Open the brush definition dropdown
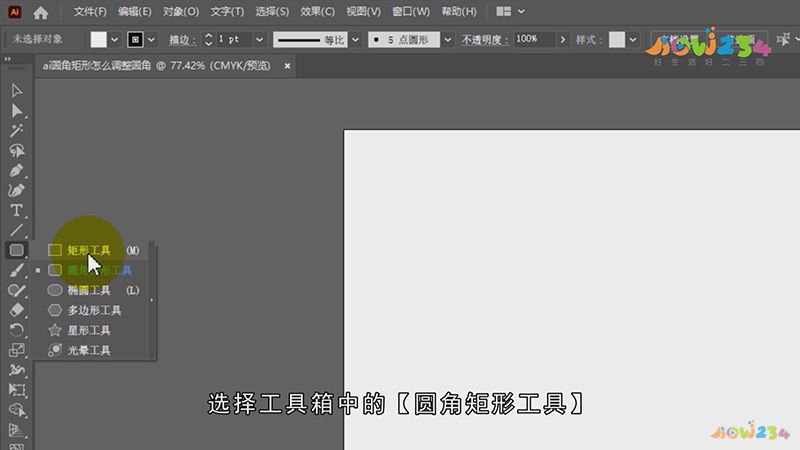 coord(447,39)
